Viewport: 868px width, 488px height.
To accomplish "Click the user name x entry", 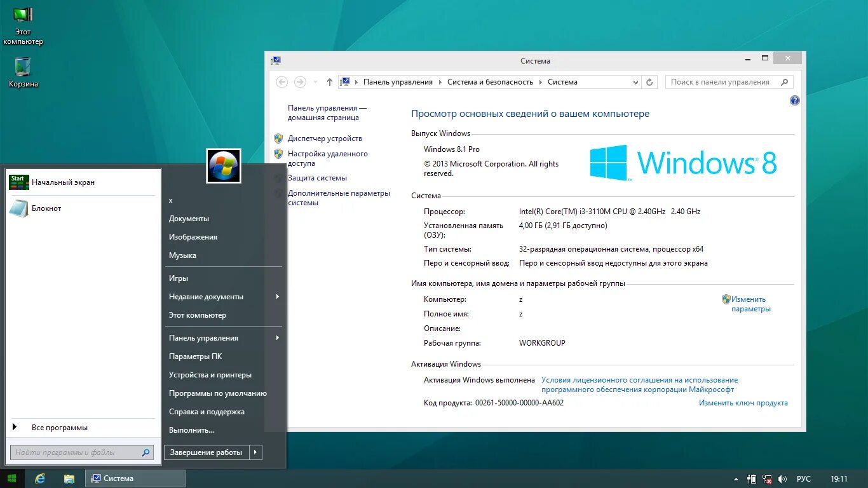I will 171,200.
